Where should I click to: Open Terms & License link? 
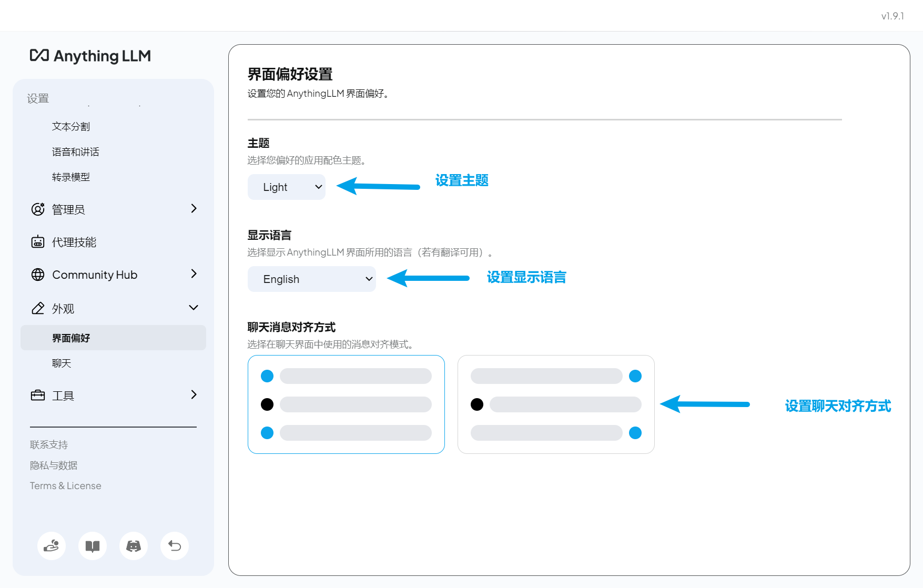66,486
